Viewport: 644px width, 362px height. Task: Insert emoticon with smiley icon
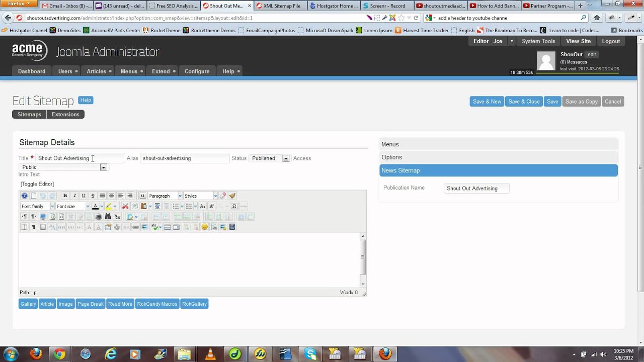click(x=204, y=227)
